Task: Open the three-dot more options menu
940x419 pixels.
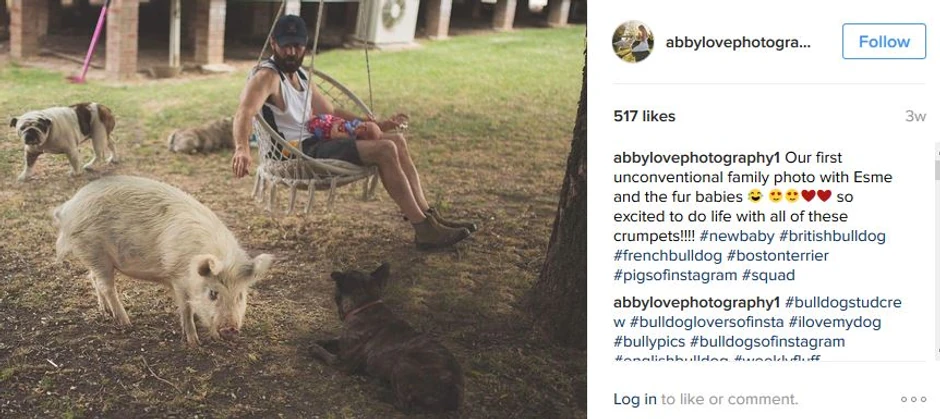Action: [913, 399]
